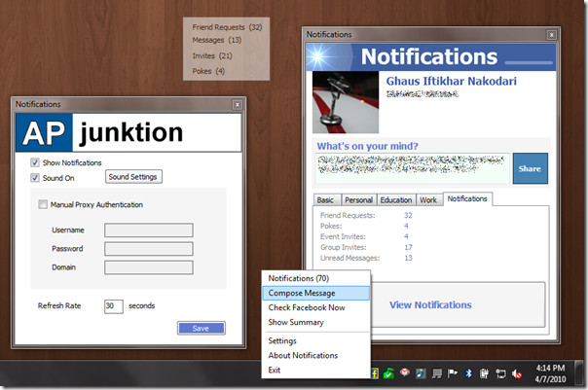
Task: Click the Group Invites count 17
Action: click(408, 247)
